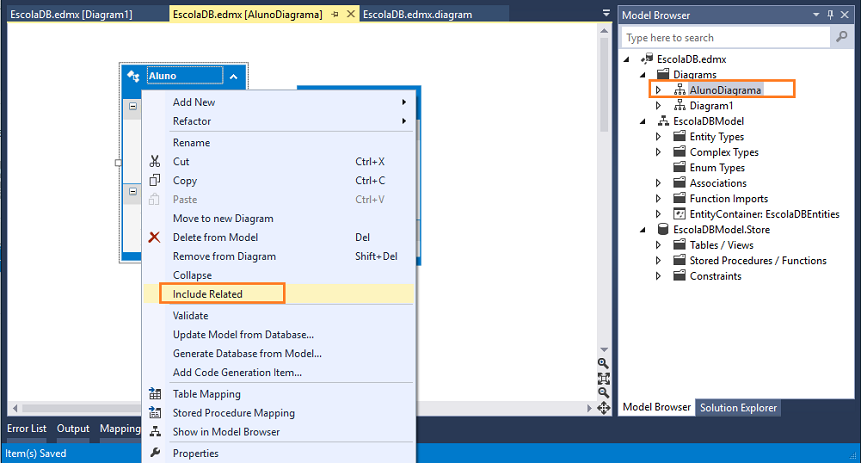The image size is (861, 463).
Task: Open the Output tab
Action: tap(73, 428)
